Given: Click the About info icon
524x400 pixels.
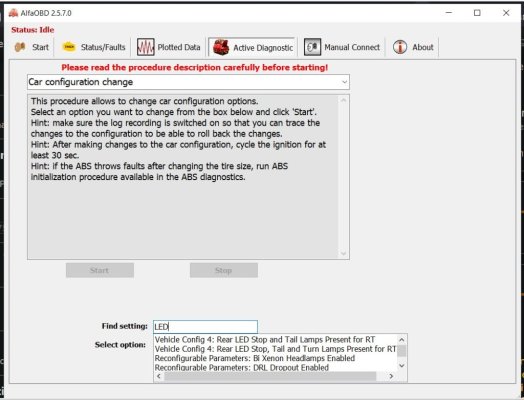Looking at the screenshot, I should tap(400, 47).
